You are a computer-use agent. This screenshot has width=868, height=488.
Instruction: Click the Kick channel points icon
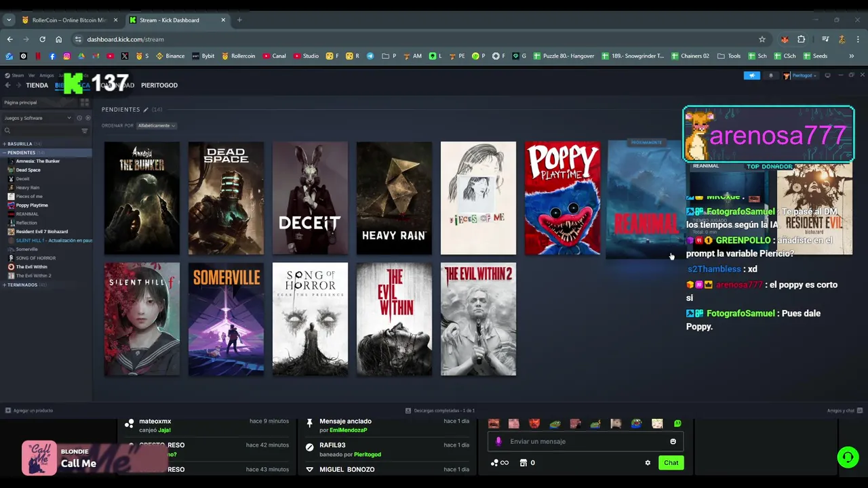(x=499, y=463)
